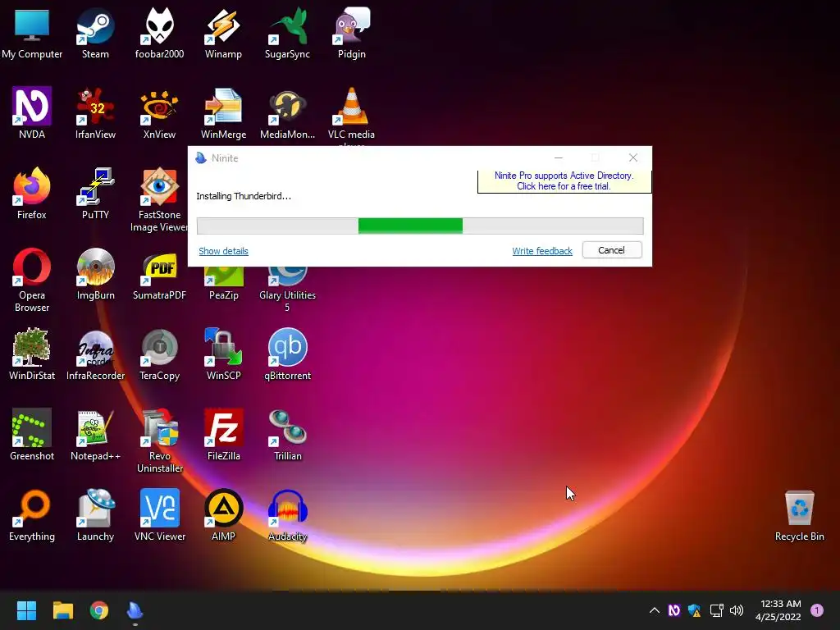Click the Greenshot desktop icon
The width and height of the screenshot is (840, 630).
click(x=32, y=435)
